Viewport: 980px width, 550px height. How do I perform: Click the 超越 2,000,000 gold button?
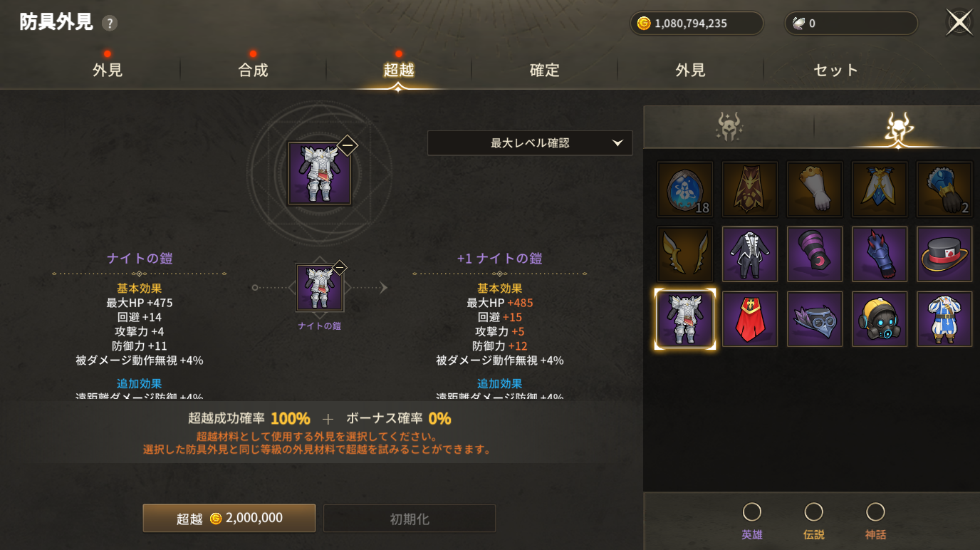(229, 518)
